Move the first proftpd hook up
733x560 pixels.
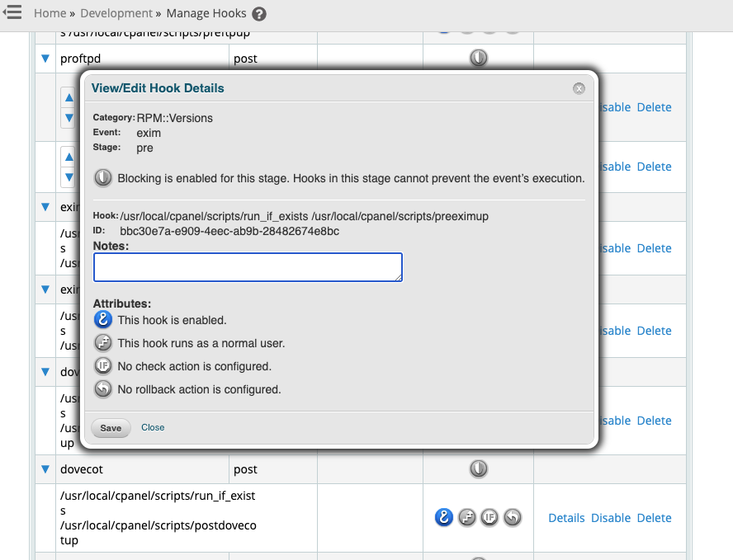click(x=69, y=97)
